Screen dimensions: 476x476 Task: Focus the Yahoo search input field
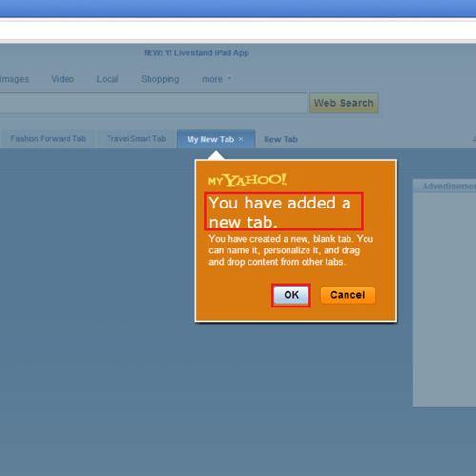(153, 103)
